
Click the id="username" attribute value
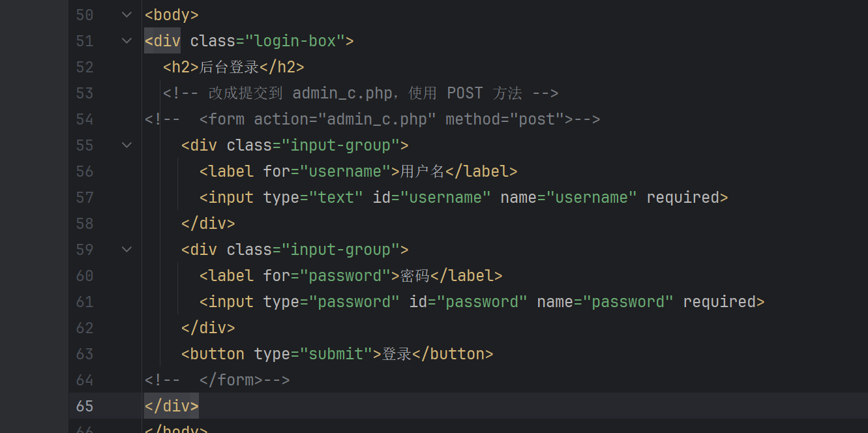tap(449, 198)
